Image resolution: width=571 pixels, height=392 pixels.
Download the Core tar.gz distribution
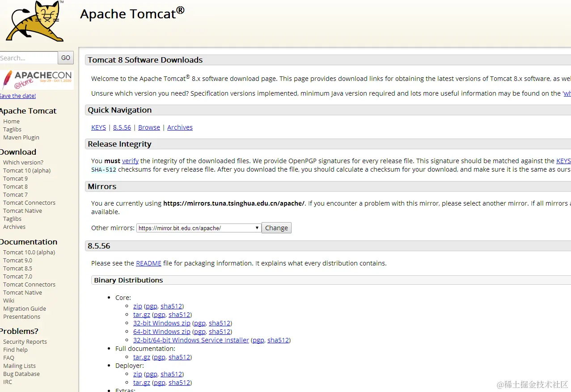(x=142, y=315)
